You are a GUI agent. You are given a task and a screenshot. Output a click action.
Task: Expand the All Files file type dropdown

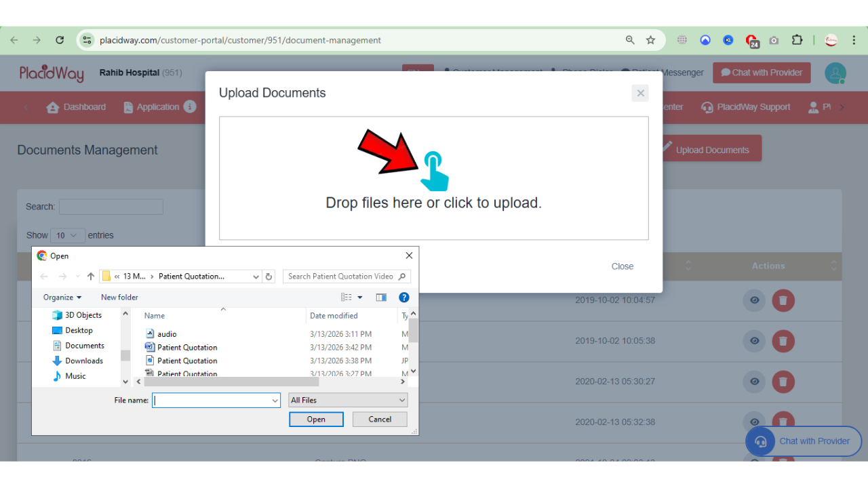click(348, 400)
